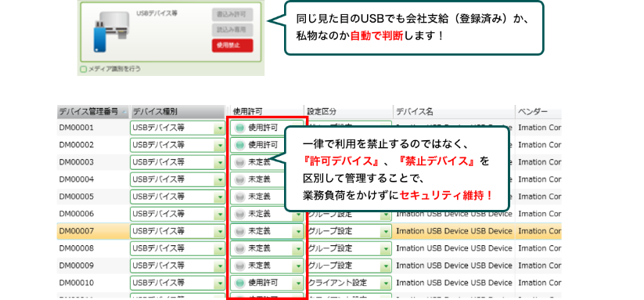Viewport: 644px width, 300px height.
Task: Click the デバイス種別 column header
Action: click(178, 112)
